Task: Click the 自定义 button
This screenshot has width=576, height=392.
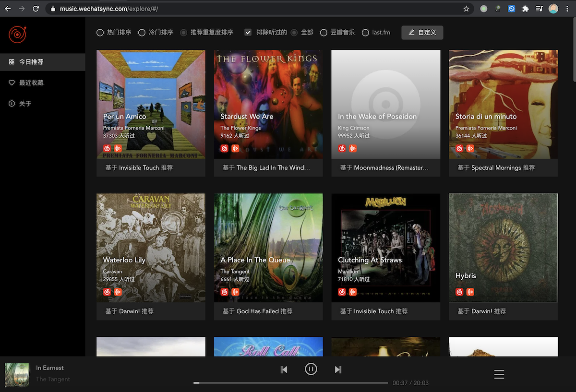Action: [422, 33]
